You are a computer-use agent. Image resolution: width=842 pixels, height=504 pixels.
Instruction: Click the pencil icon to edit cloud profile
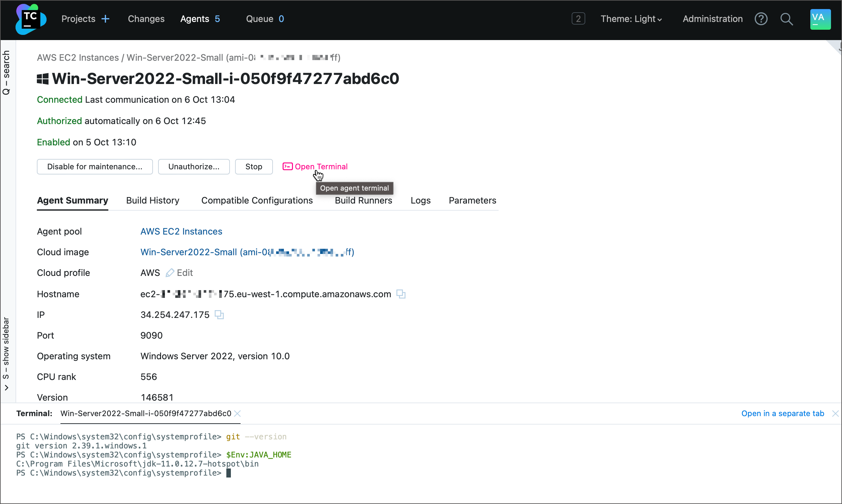click(170, 273)
